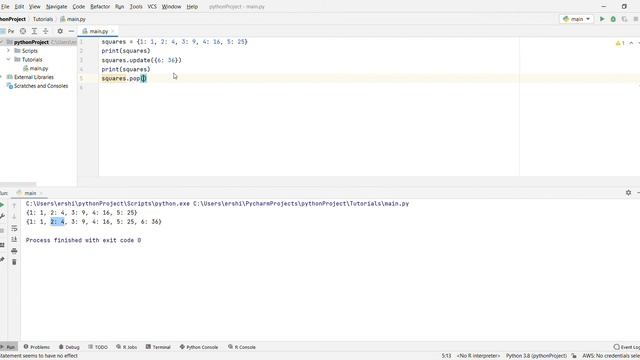Open the R Jobs tool window

click(x=127, y=347)
